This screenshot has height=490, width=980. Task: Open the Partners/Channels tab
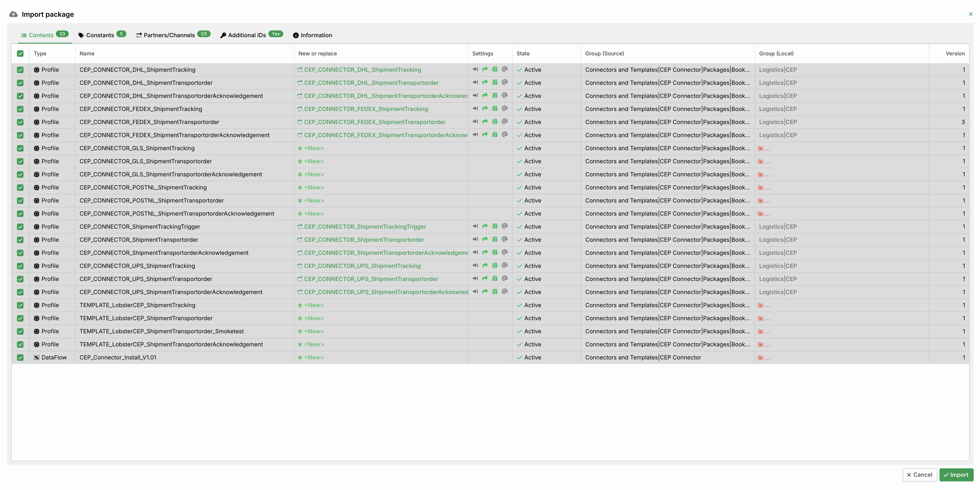click(x=173, y=35)
